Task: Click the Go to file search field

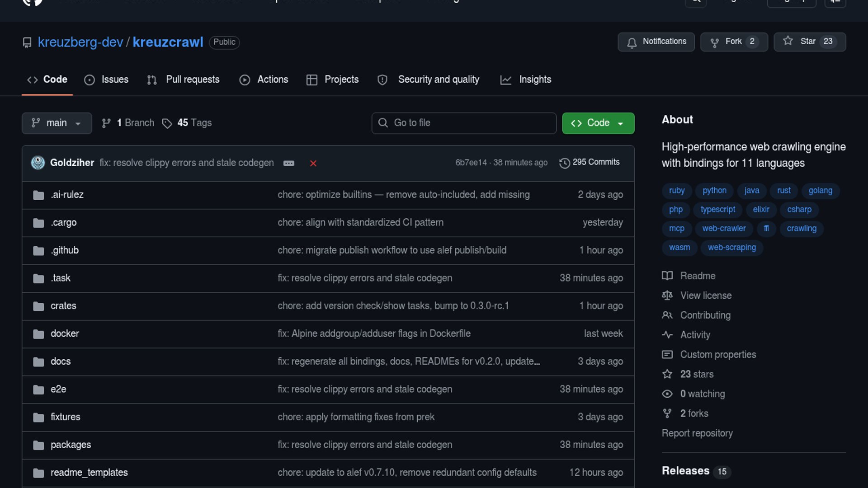Action: pos(463,123)
